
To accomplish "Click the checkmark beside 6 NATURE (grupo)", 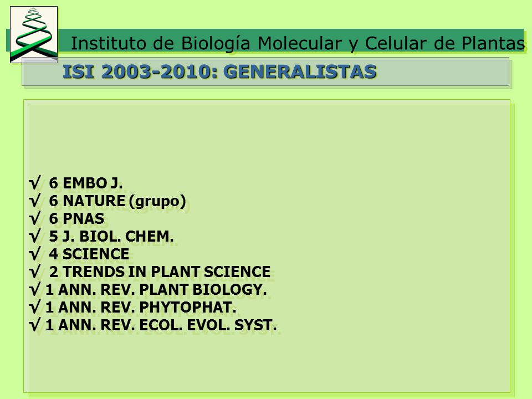I will click(35, 200).
